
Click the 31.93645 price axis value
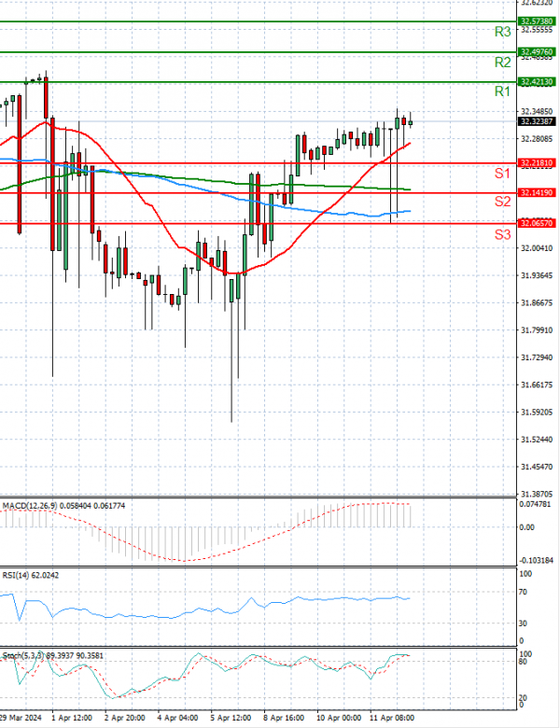pyautogui.click(x=537, y=275)
